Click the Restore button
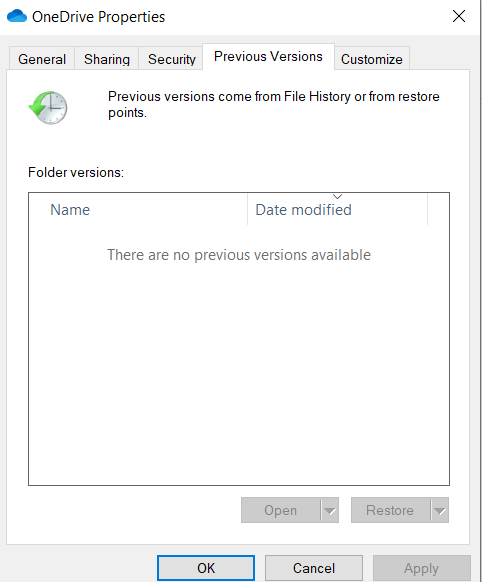The image size is (482, 582). pyautogui.click(x=390, y=510)
